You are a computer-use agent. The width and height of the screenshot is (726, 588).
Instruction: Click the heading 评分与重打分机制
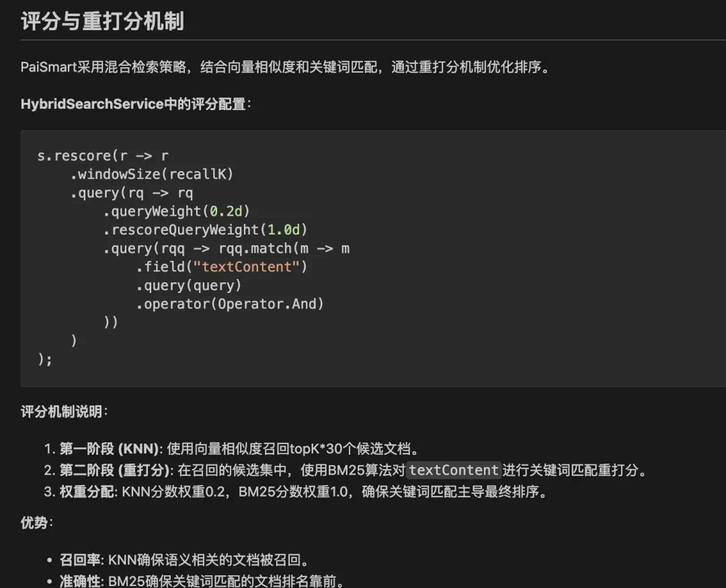[x=102, y=22]
